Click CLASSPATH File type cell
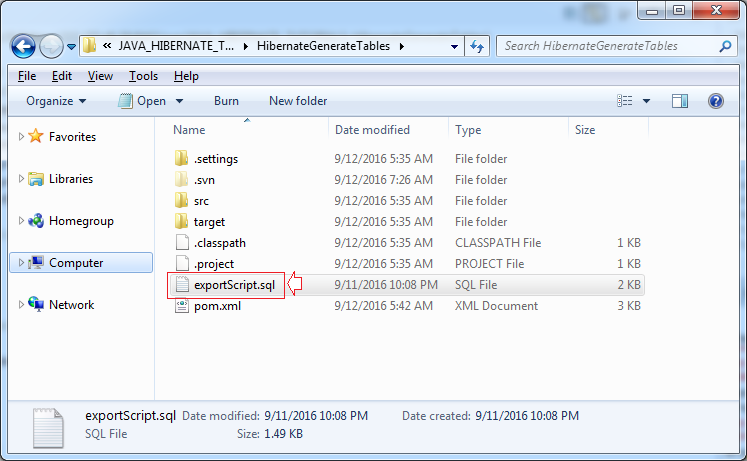Screen dimensions: 747x461 tap(498, 243)
